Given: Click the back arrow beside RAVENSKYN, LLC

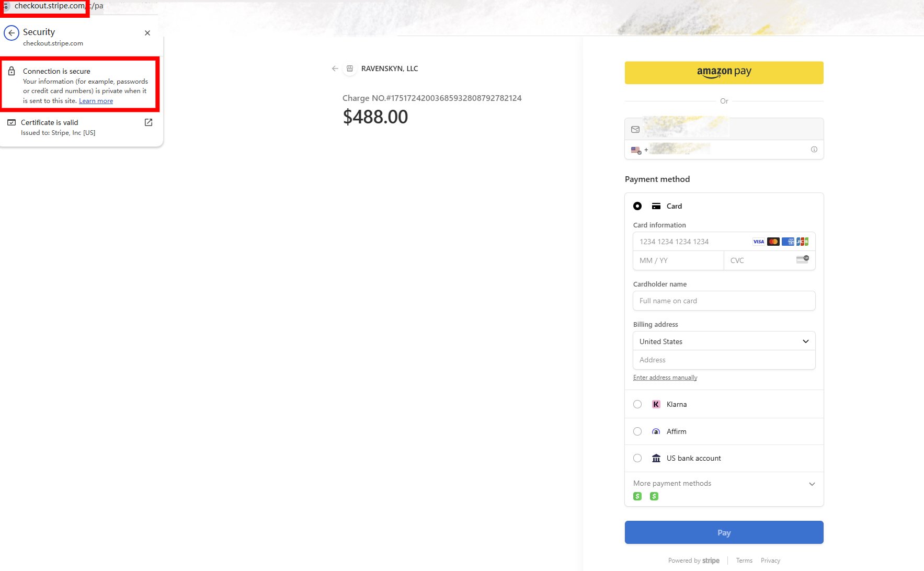Looking at the screenshot, I should coord(335,68).
